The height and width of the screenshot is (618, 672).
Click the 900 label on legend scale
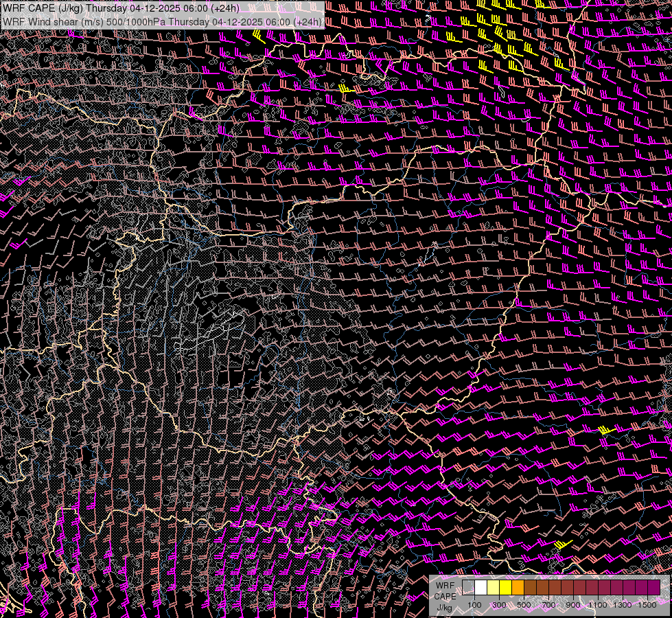click(x=573, y=604)
